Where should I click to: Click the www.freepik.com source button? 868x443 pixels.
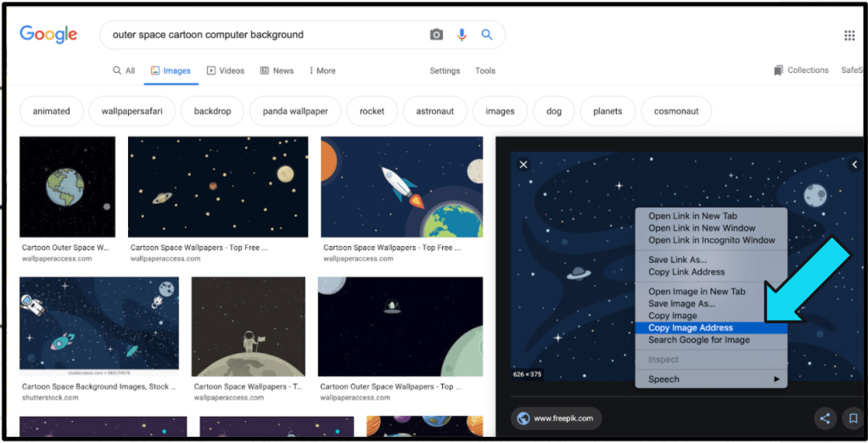[557, 418]
